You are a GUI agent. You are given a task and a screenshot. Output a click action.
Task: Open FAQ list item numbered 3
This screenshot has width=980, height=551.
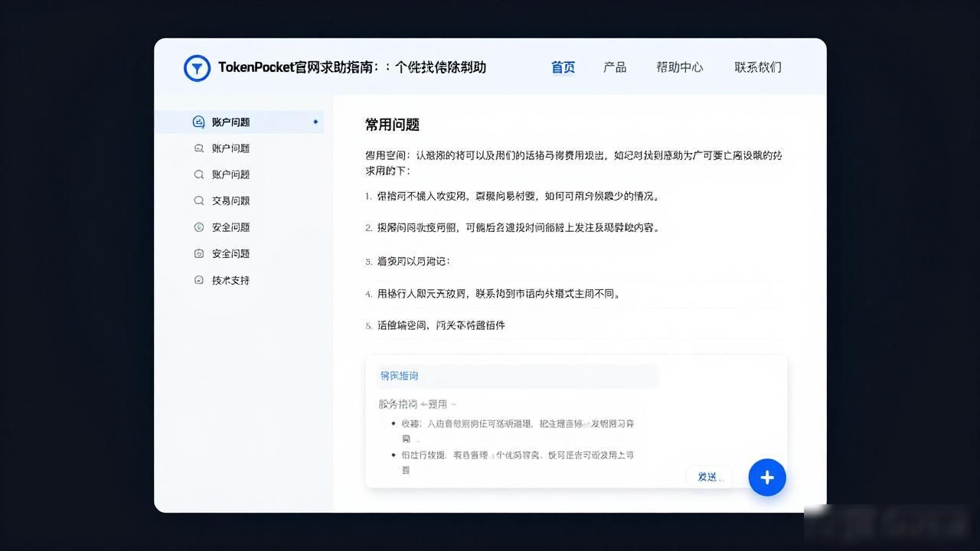(408, 261)
